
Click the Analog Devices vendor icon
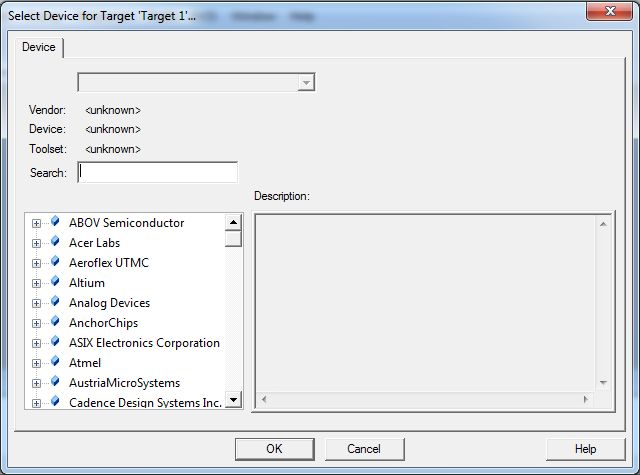coord(55,303)
